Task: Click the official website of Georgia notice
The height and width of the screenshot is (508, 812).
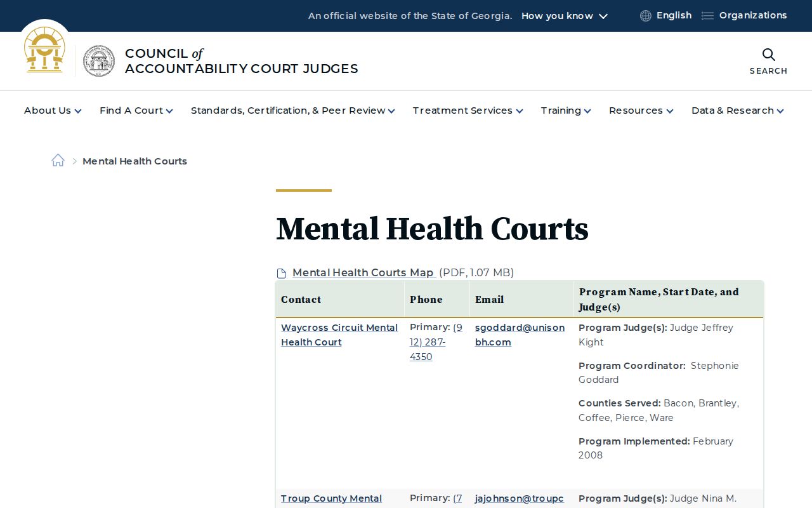Action: pyautogui.click(x=410, y=16)
